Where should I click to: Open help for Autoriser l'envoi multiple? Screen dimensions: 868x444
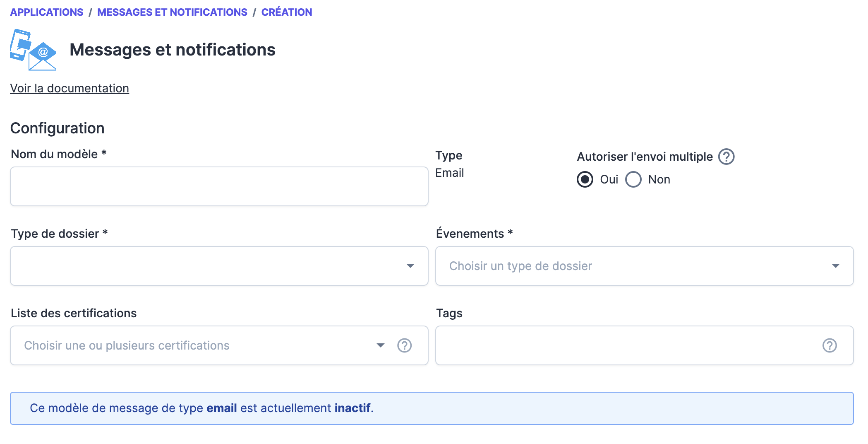(x=726, y=157)
